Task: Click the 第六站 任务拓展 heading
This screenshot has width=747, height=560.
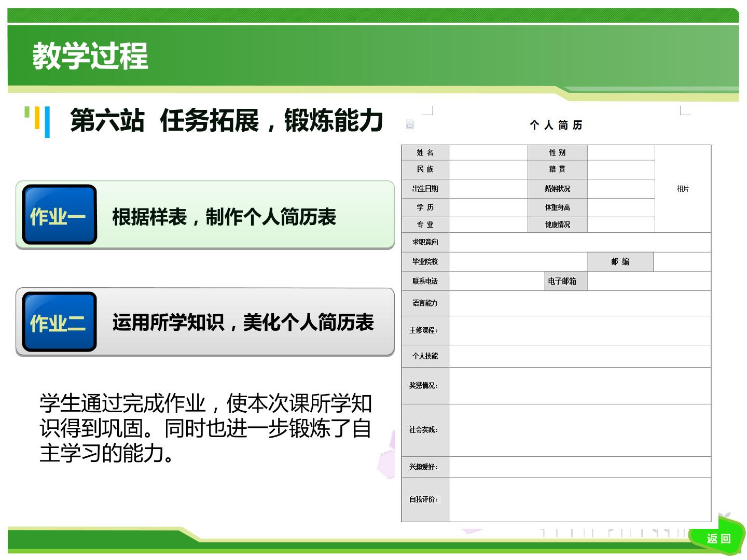Action: coord(227,120)
